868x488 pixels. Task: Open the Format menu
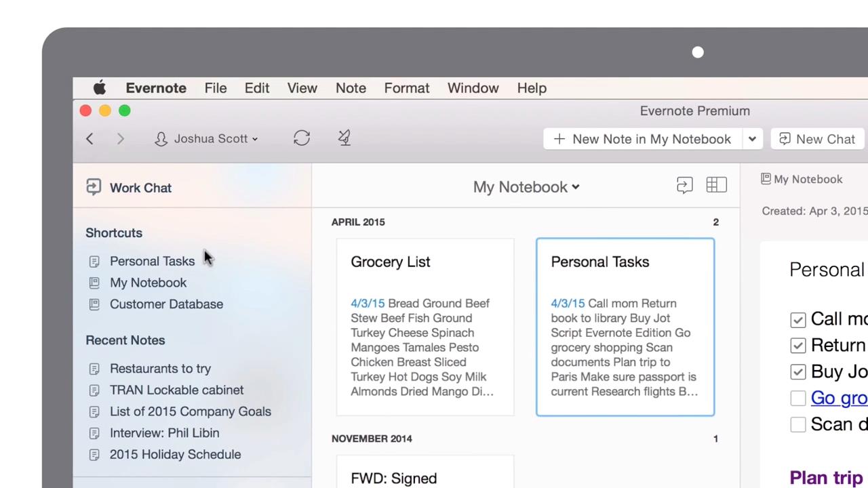(407, 88)
